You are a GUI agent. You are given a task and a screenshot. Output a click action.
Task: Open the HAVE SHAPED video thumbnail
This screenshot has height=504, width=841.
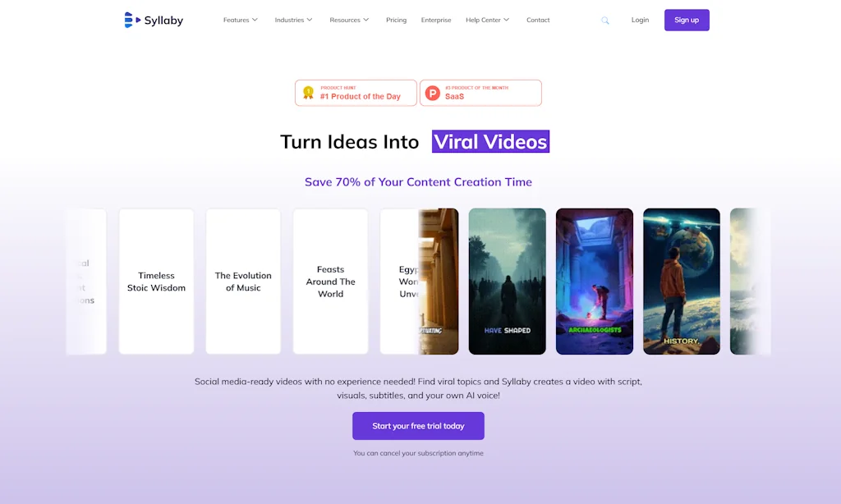click(508, 282)
